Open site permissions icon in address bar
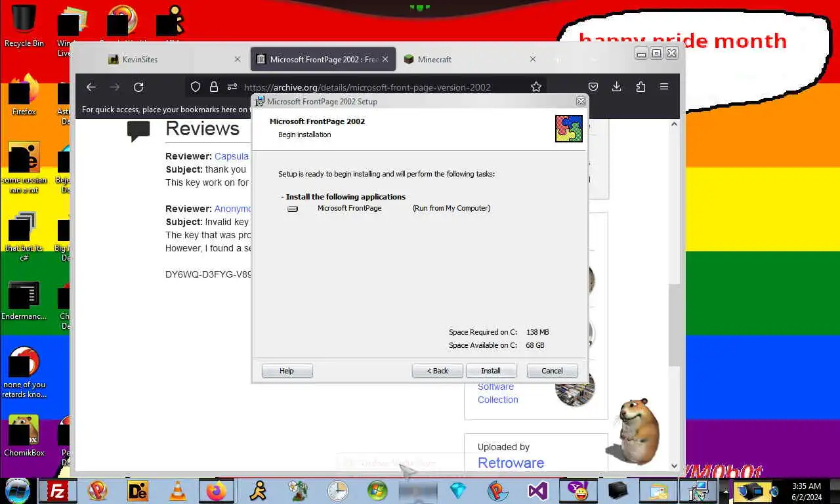This screenshot has width=840, height=504. tap(232, 87)
